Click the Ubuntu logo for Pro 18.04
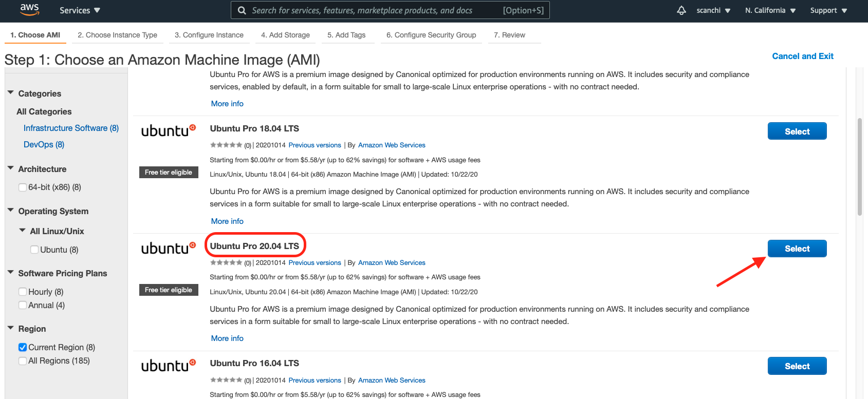This screenshot has height=399, width=868. [x=169, y=130]
